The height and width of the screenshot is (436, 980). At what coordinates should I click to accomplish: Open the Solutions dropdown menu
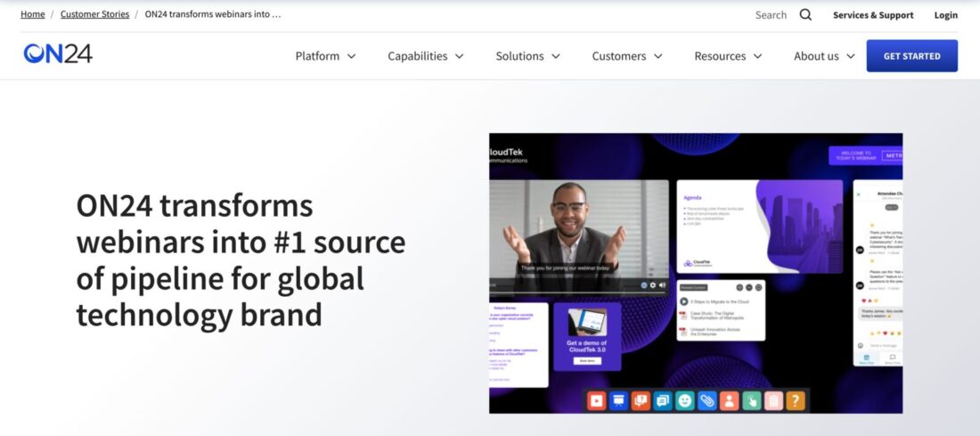[x=527, y=56]
